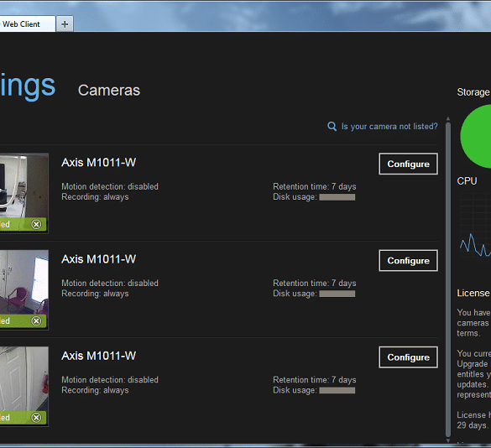The width and height of the screenshot is (491, 448).
Task: Click the CPU label
Action: pos(467,181)
